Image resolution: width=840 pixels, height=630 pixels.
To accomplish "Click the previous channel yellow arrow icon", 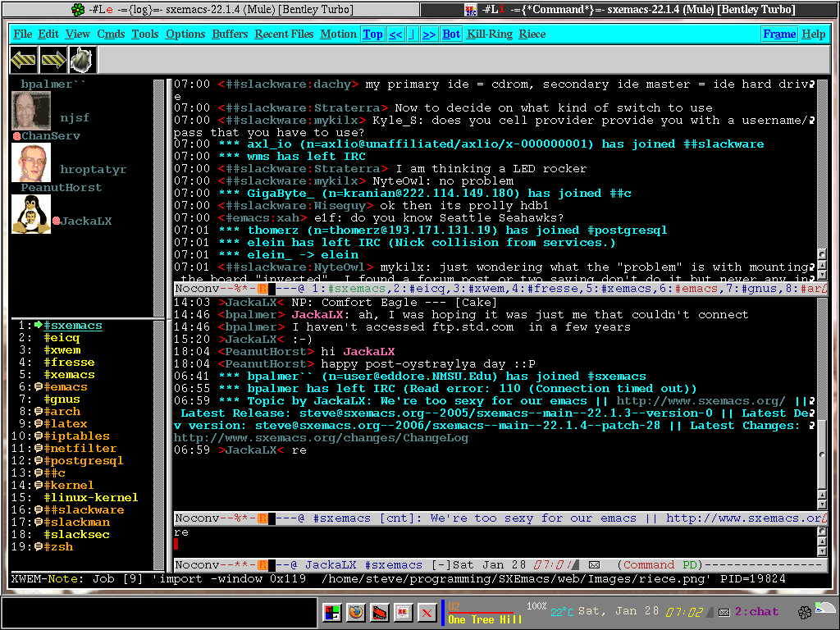I will point(24,59).
